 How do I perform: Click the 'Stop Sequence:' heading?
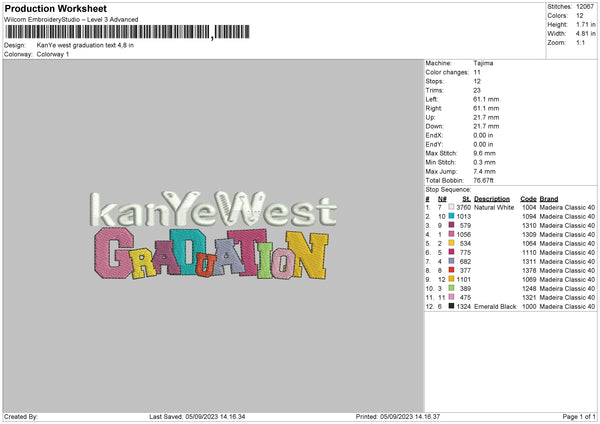[448, 190]
